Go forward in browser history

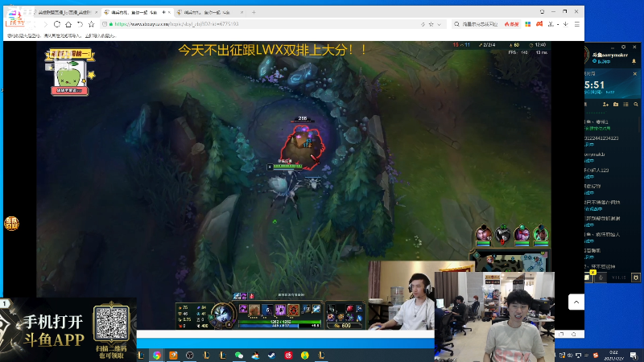pos(46,24)
